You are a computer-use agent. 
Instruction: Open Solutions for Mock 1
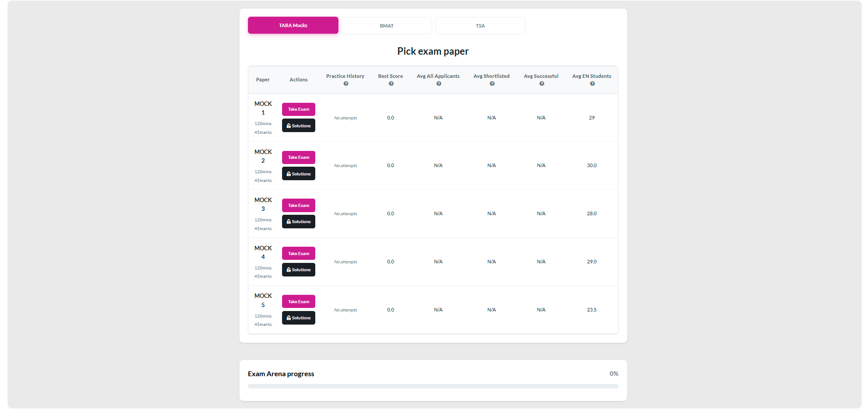298,126
